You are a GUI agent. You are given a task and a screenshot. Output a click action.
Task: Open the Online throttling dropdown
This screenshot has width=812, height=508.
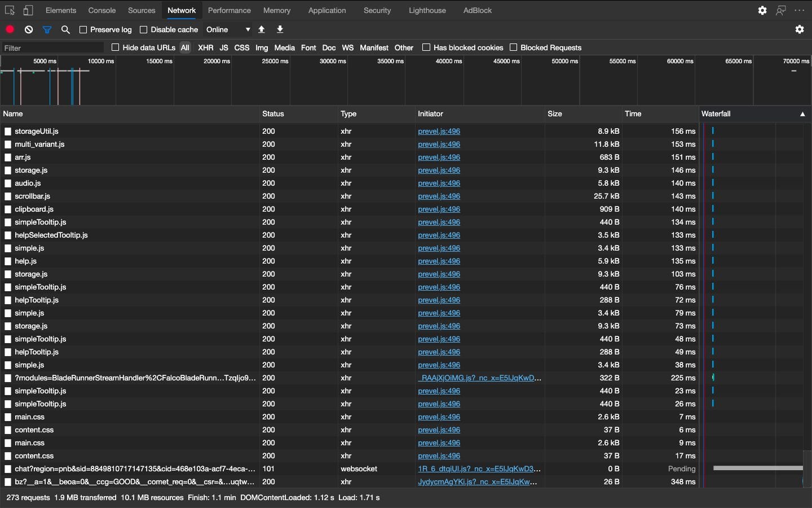point(228,29)
